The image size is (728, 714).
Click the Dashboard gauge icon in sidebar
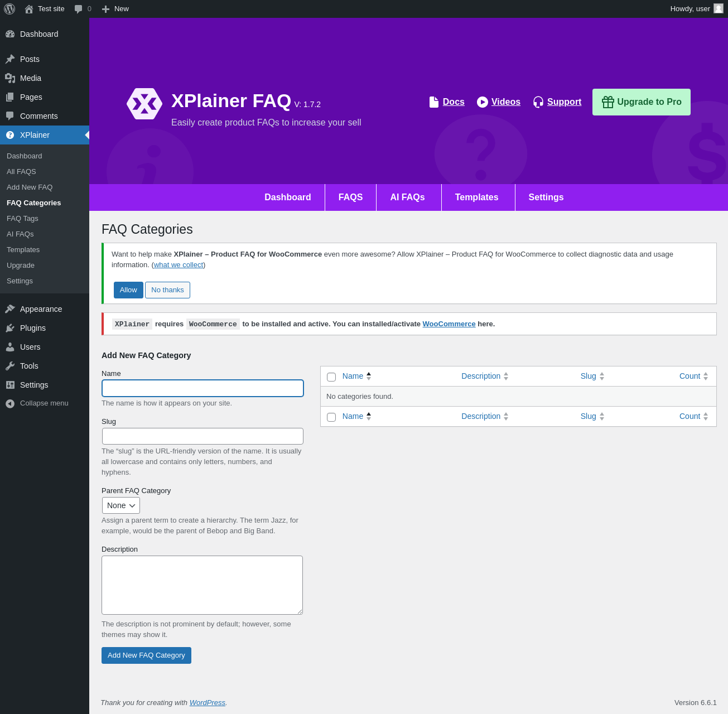[10, 34]
